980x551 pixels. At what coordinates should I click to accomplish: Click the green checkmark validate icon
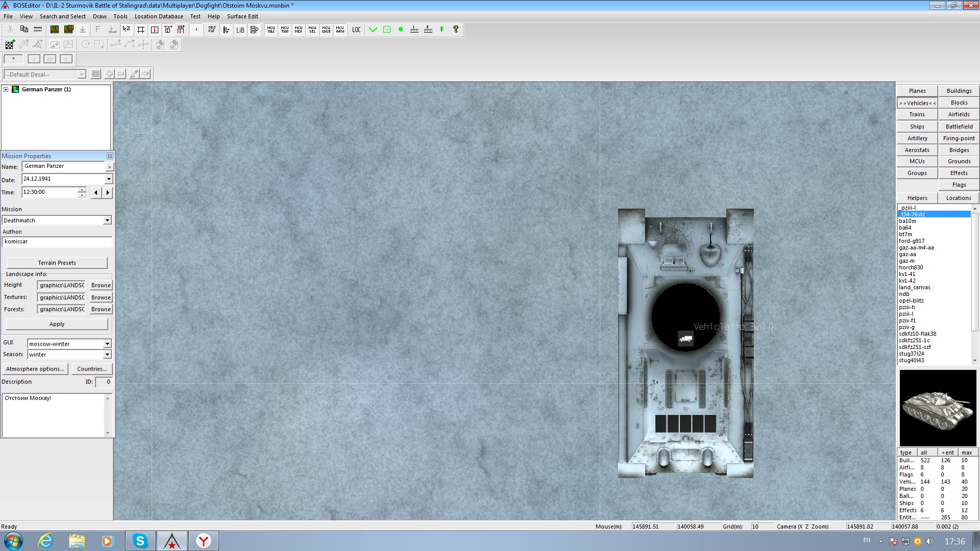(x=373, y=30)
